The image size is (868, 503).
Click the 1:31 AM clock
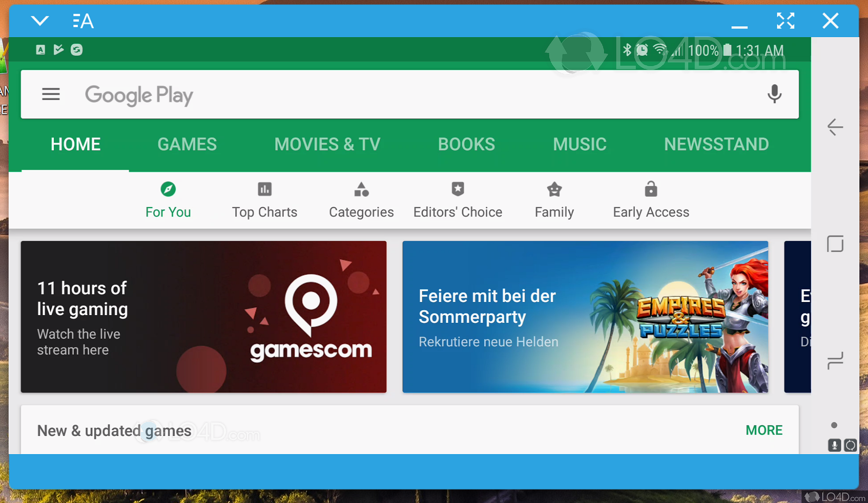pyautogui.click(x=760, y=50)
